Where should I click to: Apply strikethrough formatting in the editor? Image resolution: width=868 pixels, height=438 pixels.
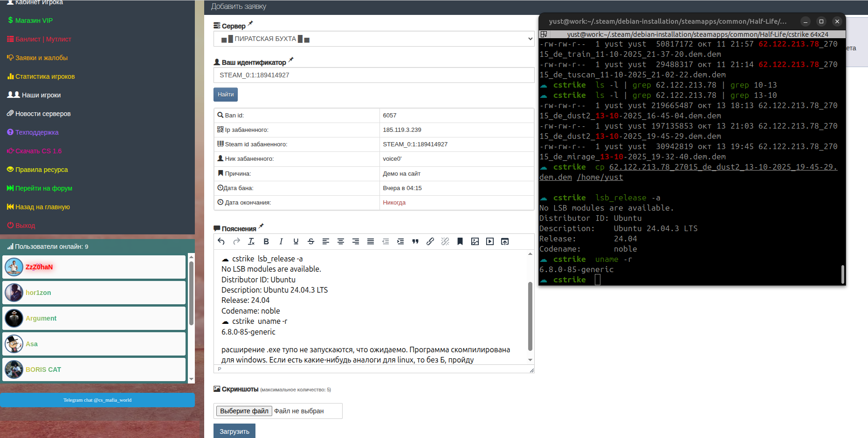[311, 241]
